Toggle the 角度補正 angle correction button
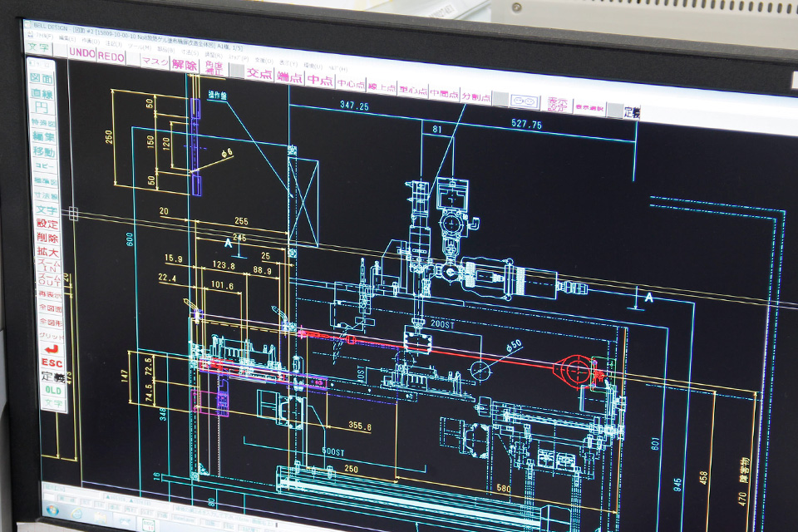This screenshot has height=532, width=798. (x=214, y=68)
